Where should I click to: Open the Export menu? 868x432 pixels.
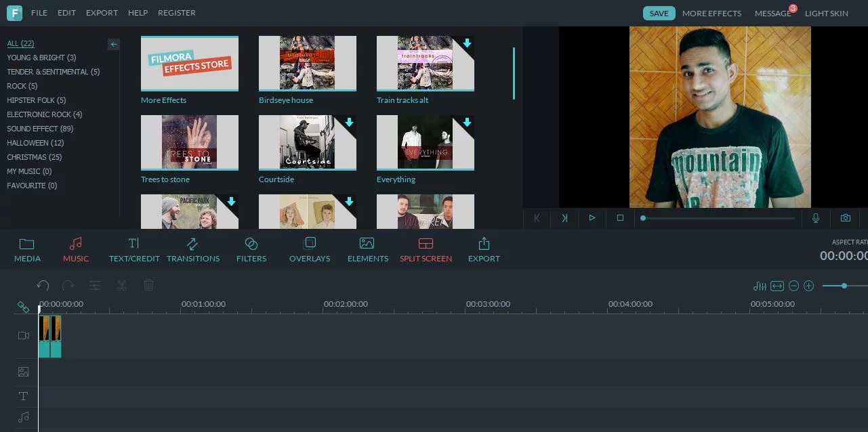click(x=102, y=13)
